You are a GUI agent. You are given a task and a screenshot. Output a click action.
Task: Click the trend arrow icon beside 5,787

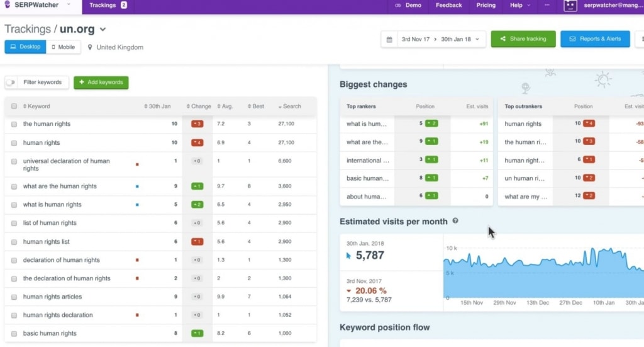pos(348,256)
